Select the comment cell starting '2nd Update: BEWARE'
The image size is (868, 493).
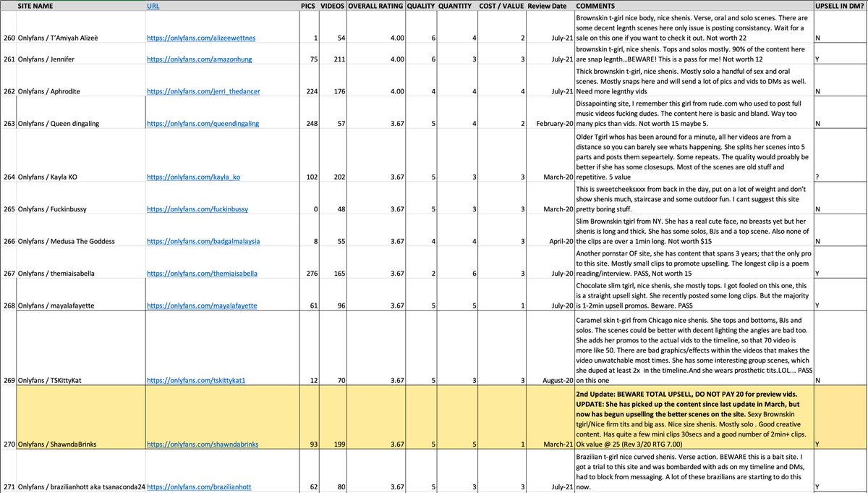694,418
